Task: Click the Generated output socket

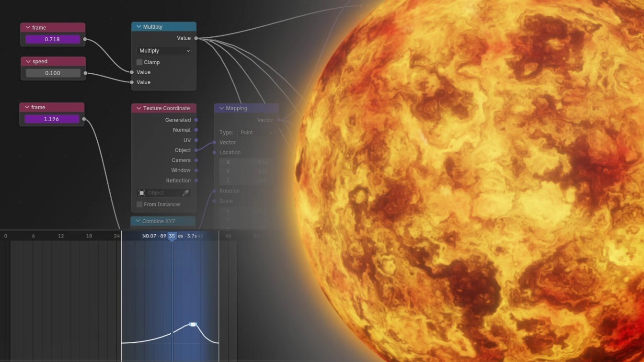Action: pyautogui.click(x=196, y=120)
